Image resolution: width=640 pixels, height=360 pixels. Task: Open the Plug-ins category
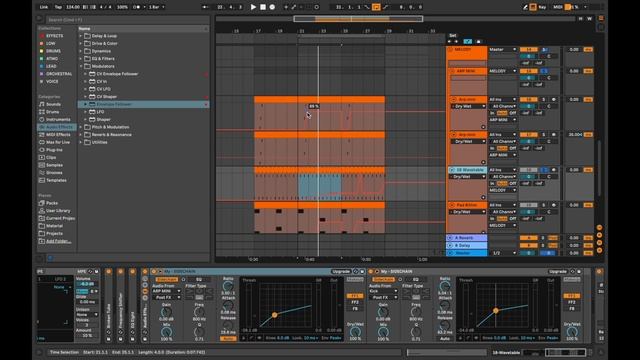[54, 150]
